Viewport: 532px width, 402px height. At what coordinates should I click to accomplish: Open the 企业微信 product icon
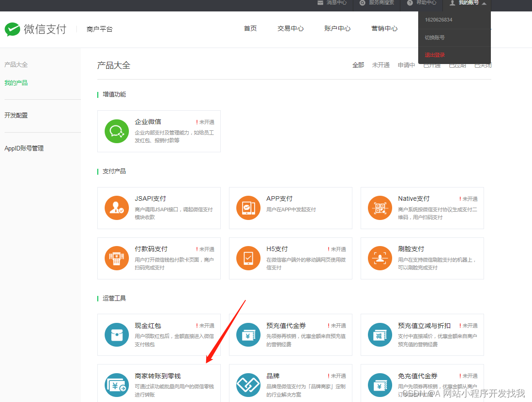tap(117, 131)
